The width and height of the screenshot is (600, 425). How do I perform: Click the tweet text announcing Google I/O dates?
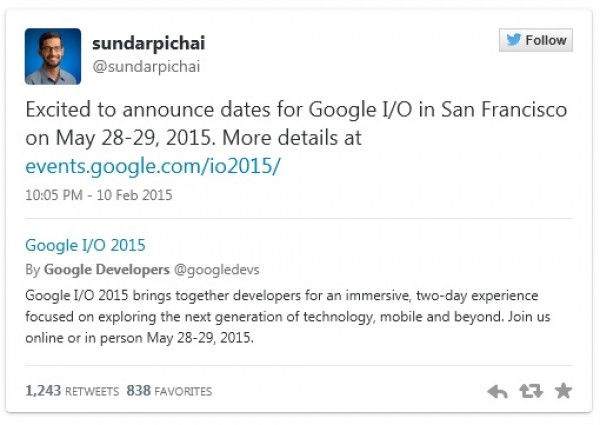[296, 124]
